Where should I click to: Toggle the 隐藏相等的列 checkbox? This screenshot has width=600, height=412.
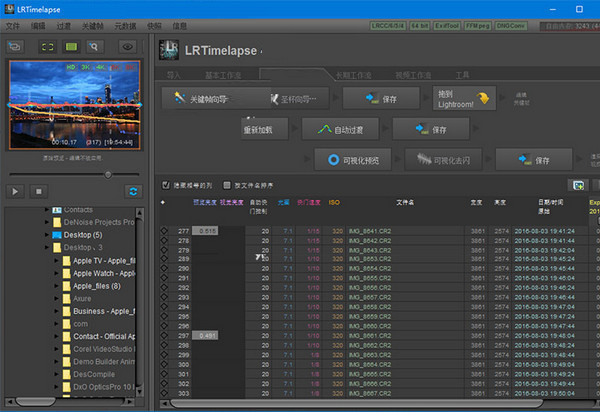166,185
